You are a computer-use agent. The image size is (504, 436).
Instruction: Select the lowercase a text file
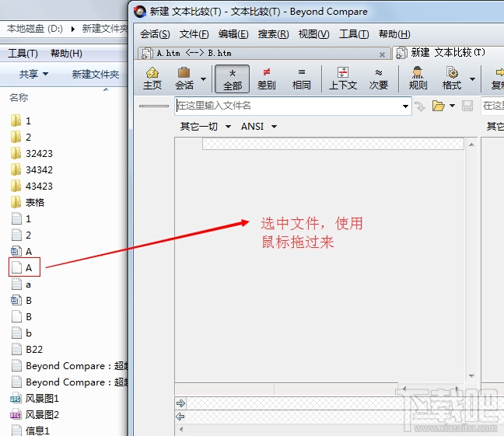[21, 284]
